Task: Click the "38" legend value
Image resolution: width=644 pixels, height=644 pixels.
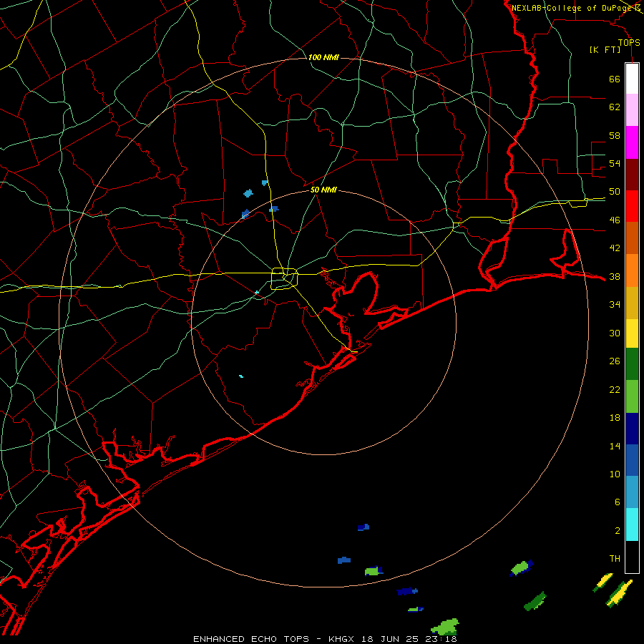Action: (615, 277)
